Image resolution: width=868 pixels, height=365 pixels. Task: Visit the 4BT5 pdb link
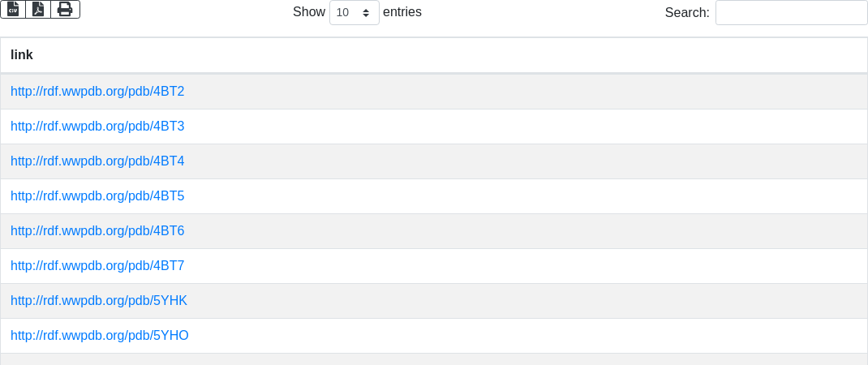(97, 196)
